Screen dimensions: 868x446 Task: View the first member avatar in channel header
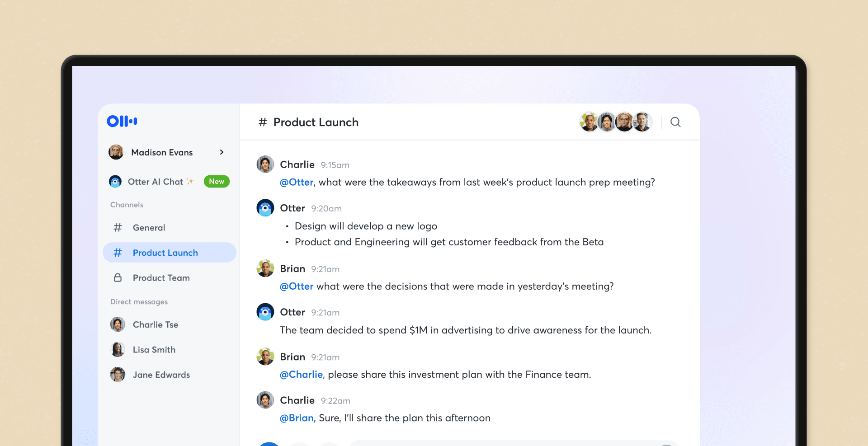[x=589, y=122]
